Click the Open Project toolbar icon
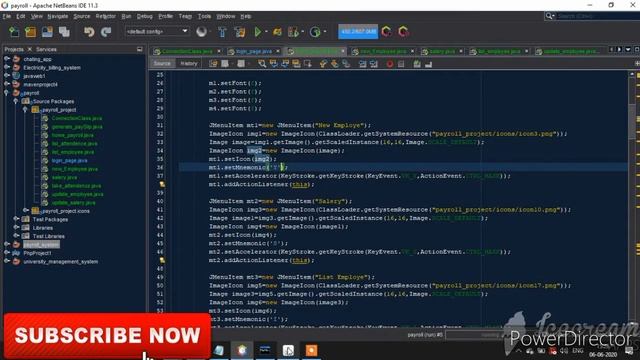Screen dimensions: 640x360 (x=47, y=32)
